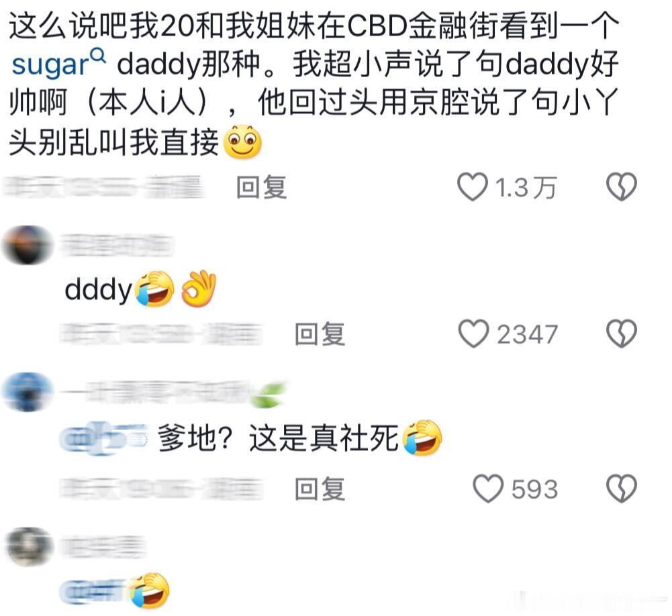Reply to the sugar daddy comment

[261, 187]
